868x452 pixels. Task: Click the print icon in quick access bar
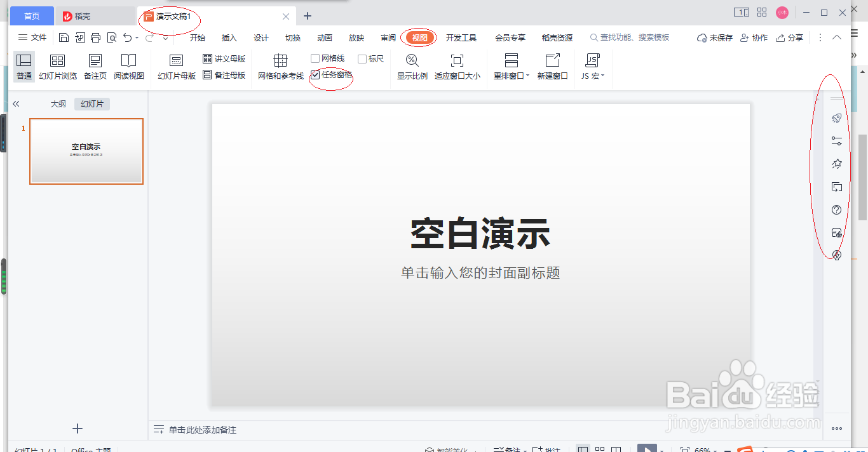pyautogui.click(x=95, y=37)
